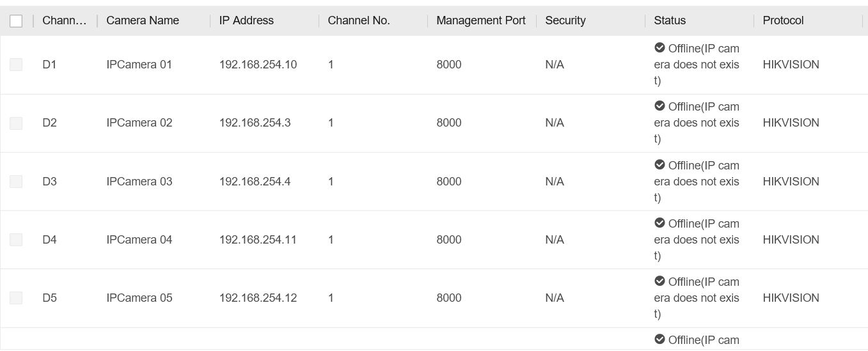Image resolution: width=868 pixels, height=351 pixels.
Task: Click the status icon for IPCamera 02
Action: (659, 106)
